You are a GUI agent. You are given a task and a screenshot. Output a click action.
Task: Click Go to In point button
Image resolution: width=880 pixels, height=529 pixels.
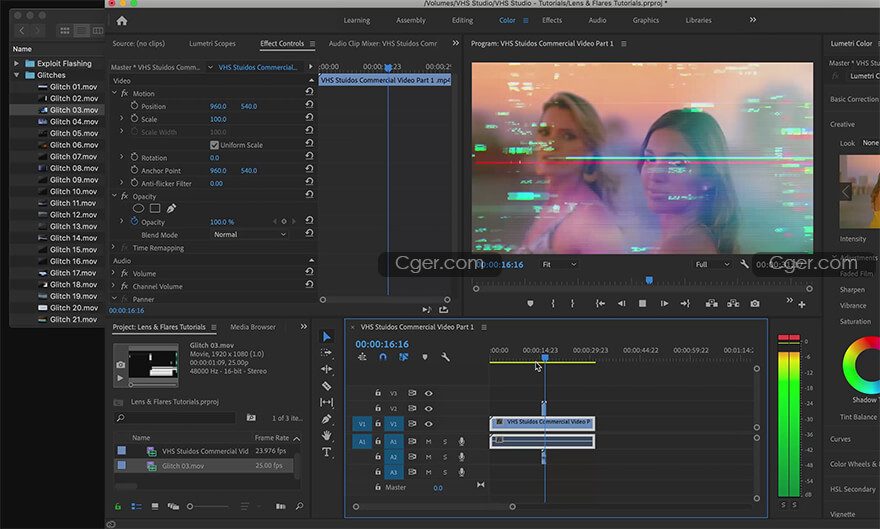point(600,303)
